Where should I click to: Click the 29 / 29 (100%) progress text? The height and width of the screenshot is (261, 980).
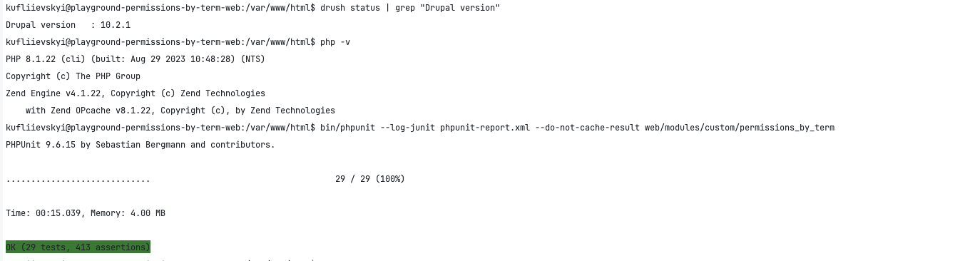point(370,179)
